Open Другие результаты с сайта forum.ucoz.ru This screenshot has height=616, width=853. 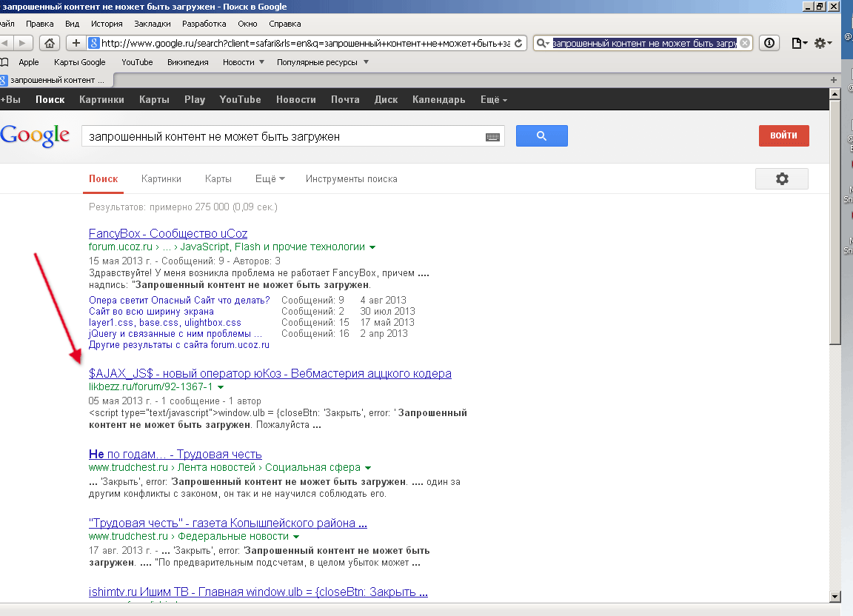pyautogui.click(x=179, y=345)
